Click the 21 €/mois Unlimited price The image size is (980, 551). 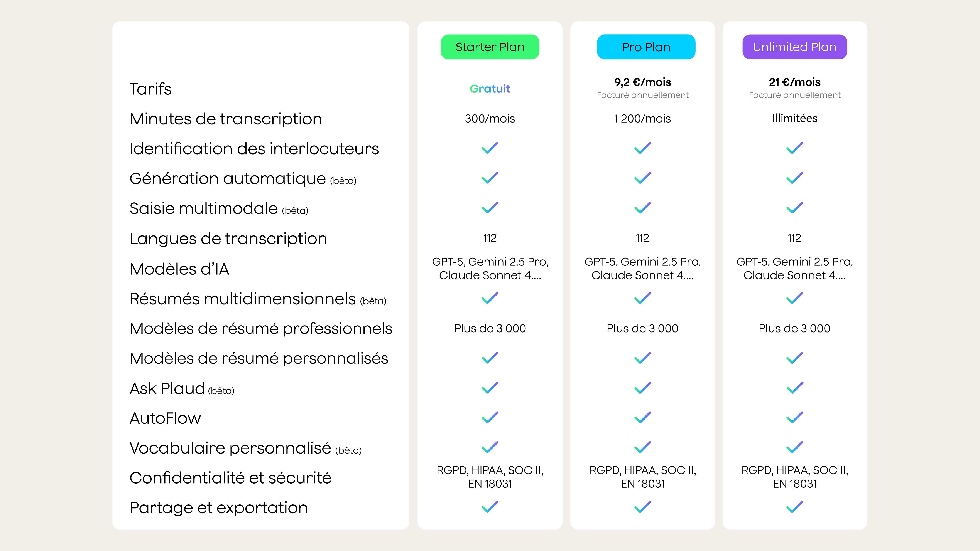[x=795, y=82]
